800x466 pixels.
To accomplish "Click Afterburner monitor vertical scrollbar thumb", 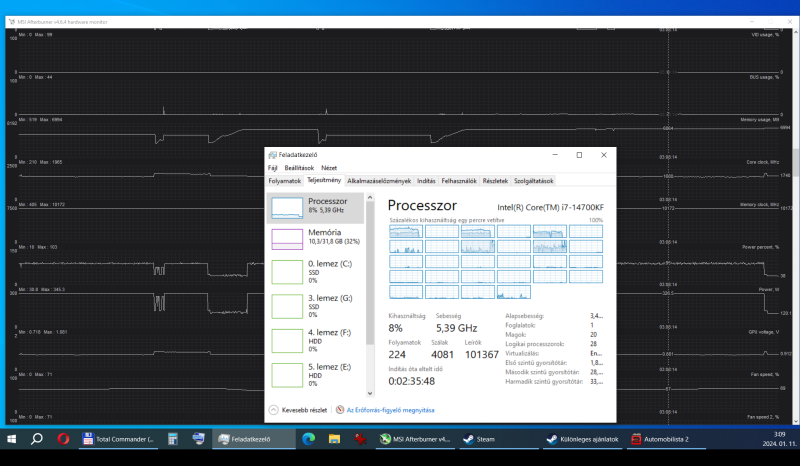I will [x=796, y=162].
